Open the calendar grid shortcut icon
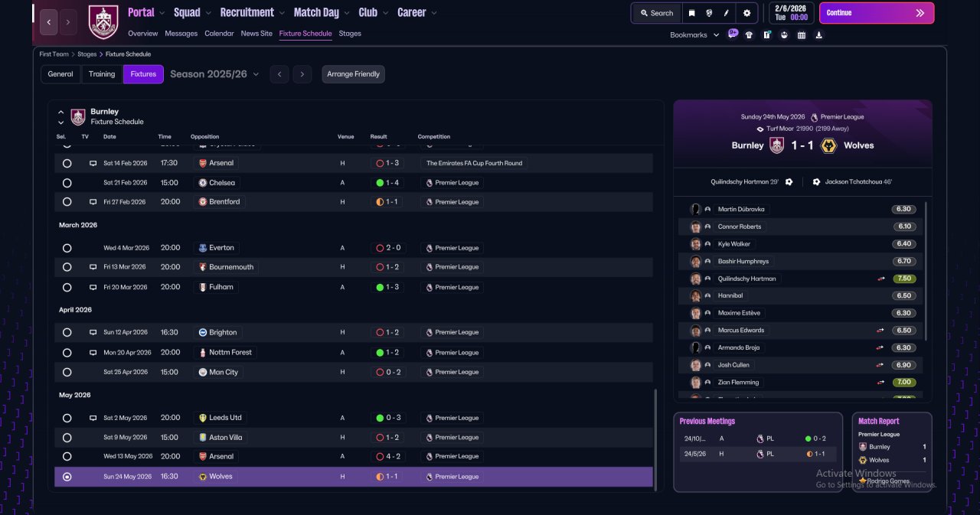Screen dimensions: 980x515 [802, 34]
